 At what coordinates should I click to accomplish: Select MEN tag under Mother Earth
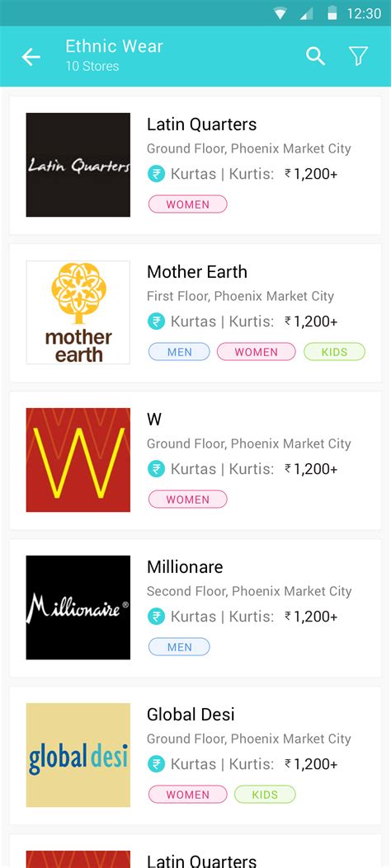179,351
